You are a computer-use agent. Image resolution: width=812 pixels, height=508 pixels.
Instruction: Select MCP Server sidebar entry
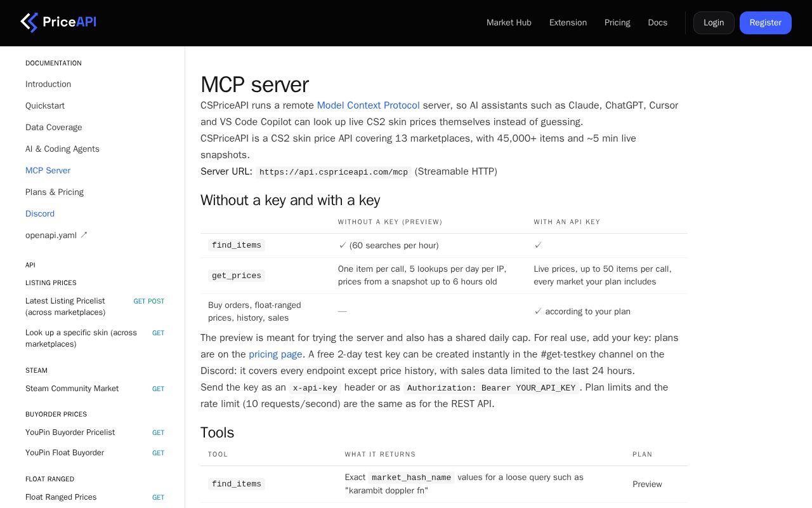[x=48, y=170]
